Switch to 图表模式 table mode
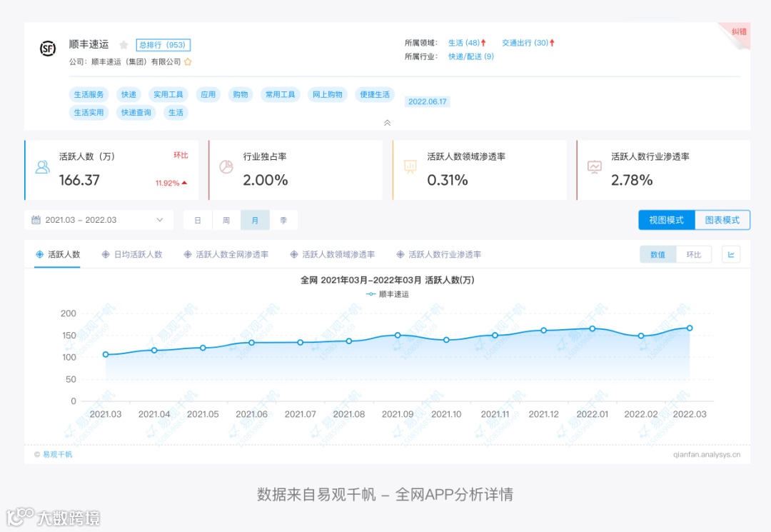This screenshot has width=771, height=532. point(722,220)
